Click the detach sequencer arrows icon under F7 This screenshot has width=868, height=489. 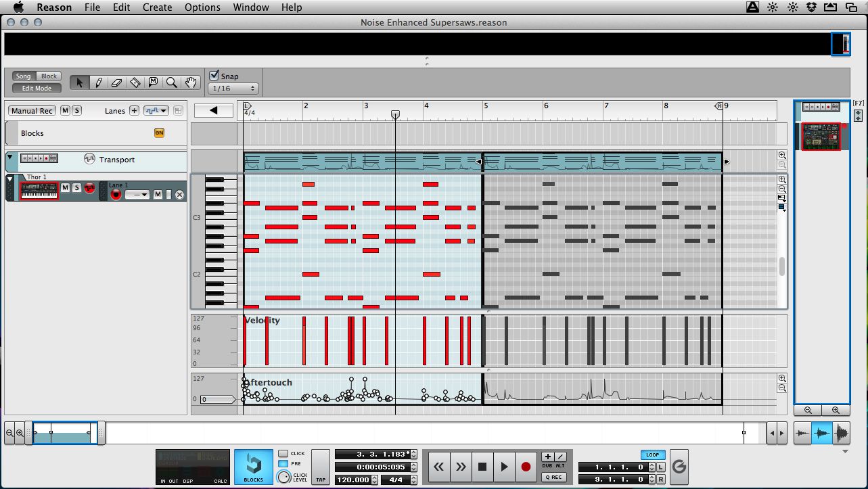859,116
